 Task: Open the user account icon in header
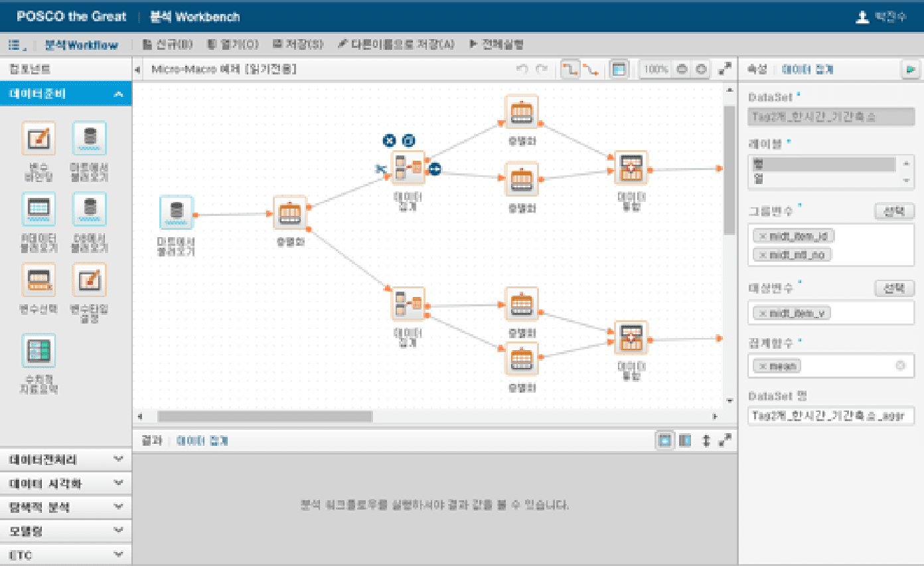[x=862, y=17]
